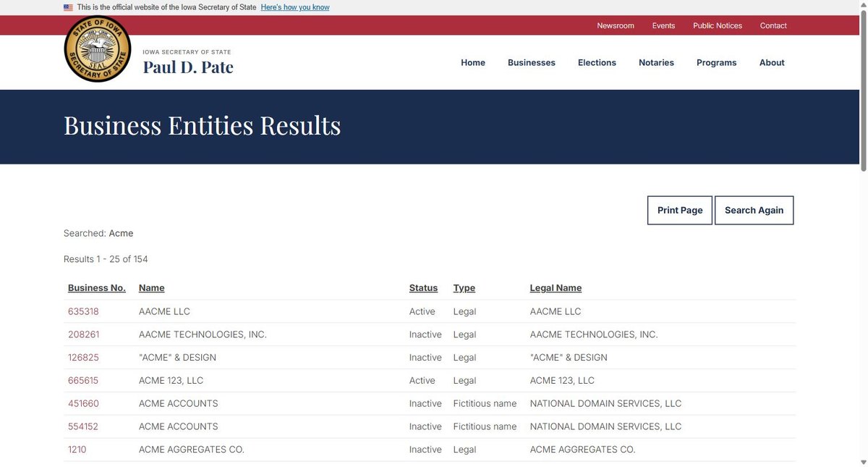868x467 pixels.
Task: Open the Notaries menu
Action: [x=656, y=62]
